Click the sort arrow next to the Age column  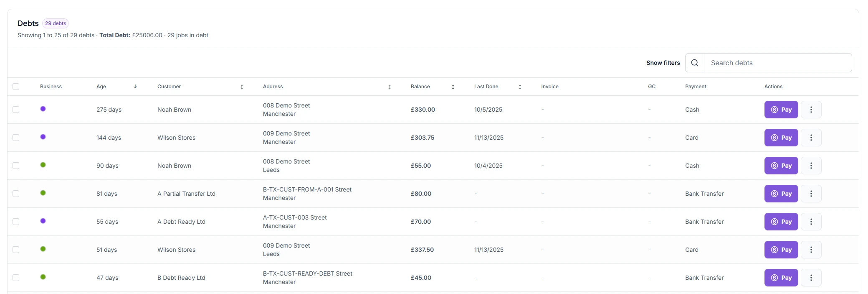(x=135, y=87)
